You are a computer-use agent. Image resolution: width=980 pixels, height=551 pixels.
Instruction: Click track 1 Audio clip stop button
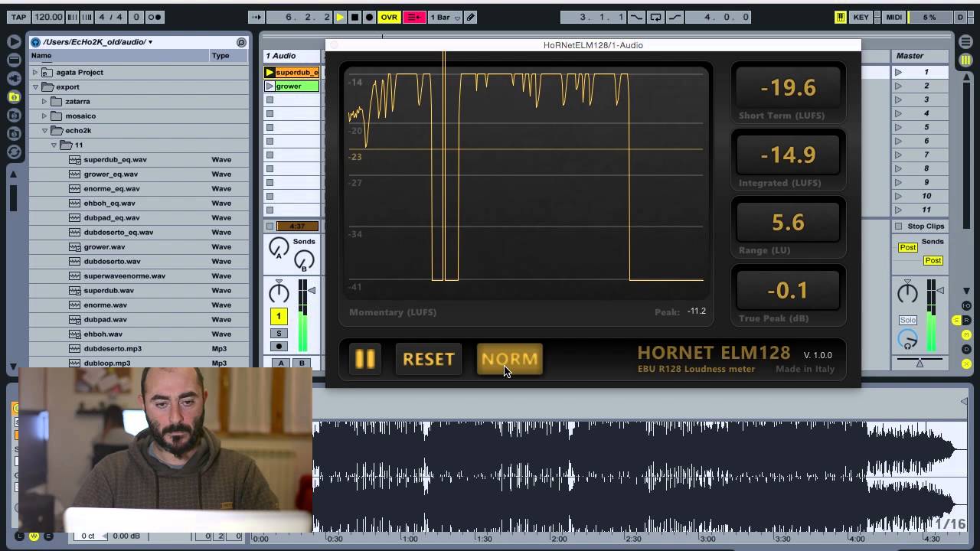(x=269, y=226)
